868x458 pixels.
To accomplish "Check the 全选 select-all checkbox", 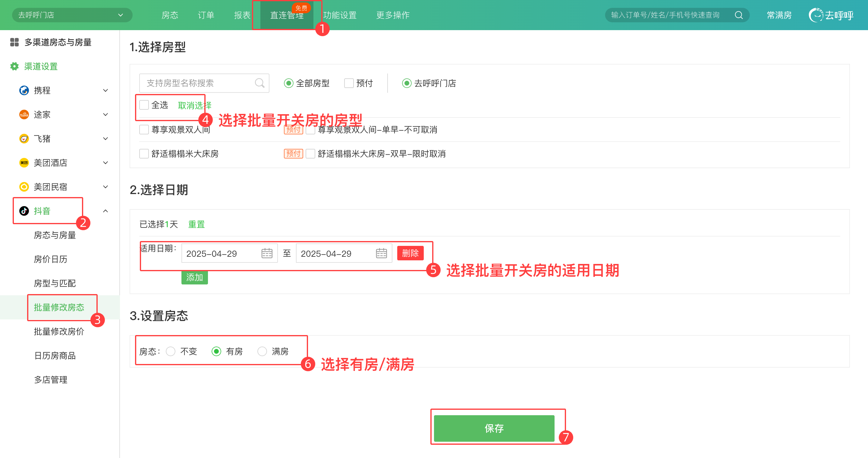I will point(144,105).
